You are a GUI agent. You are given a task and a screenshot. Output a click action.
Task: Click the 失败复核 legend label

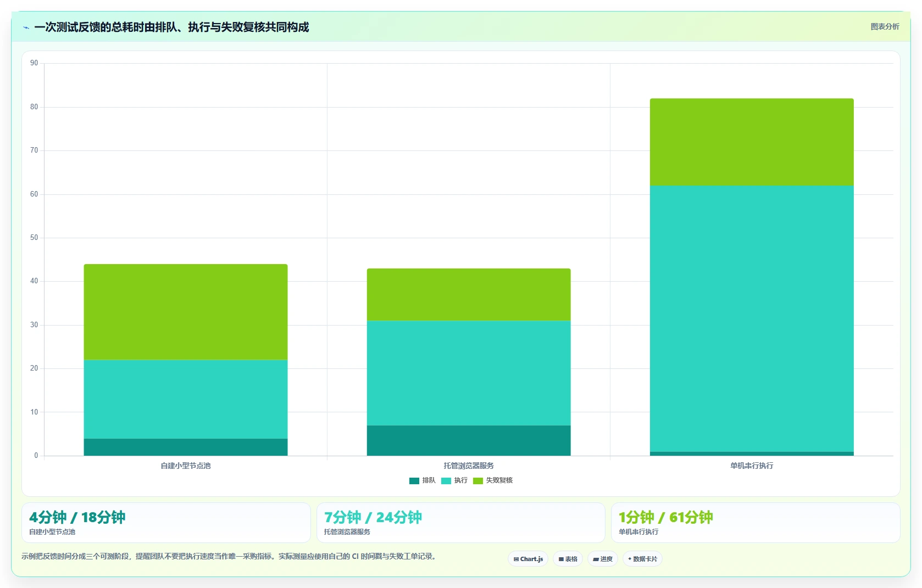click(499, 480)
